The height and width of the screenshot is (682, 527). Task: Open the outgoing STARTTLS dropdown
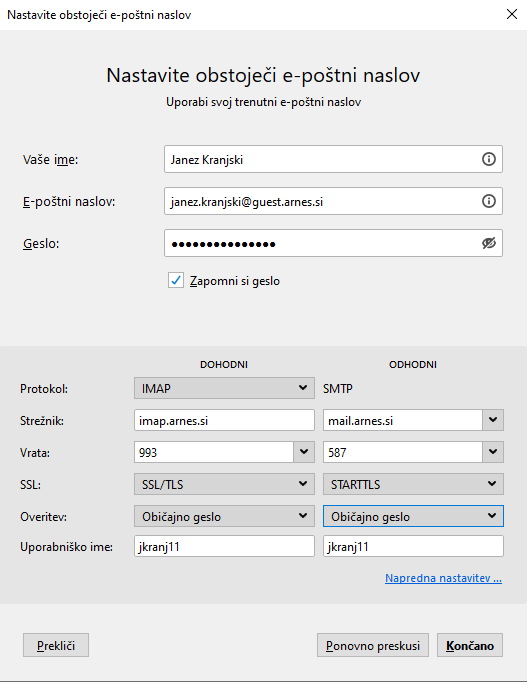pos(413,484)
